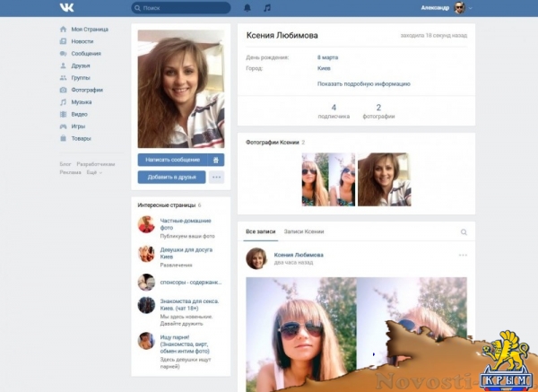538x392 pixels.
Task: Click into the Поиск search field
Action: (184, 8)
